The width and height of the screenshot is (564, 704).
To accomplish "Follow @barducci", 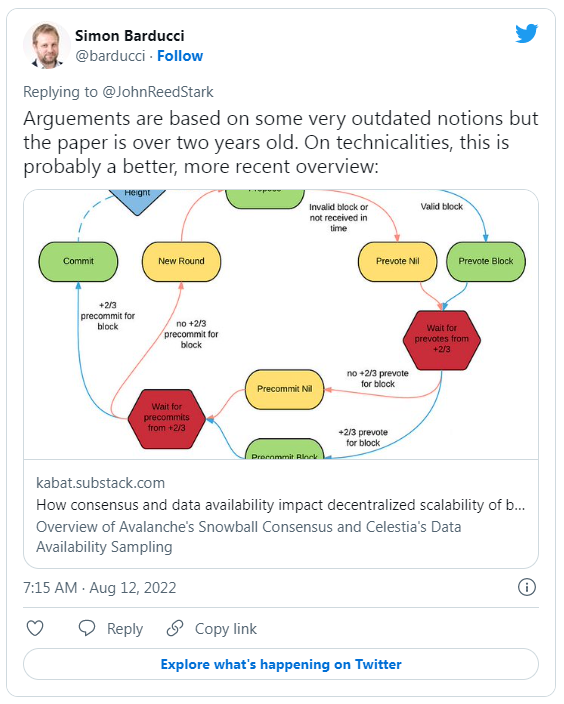I will 180,56.
